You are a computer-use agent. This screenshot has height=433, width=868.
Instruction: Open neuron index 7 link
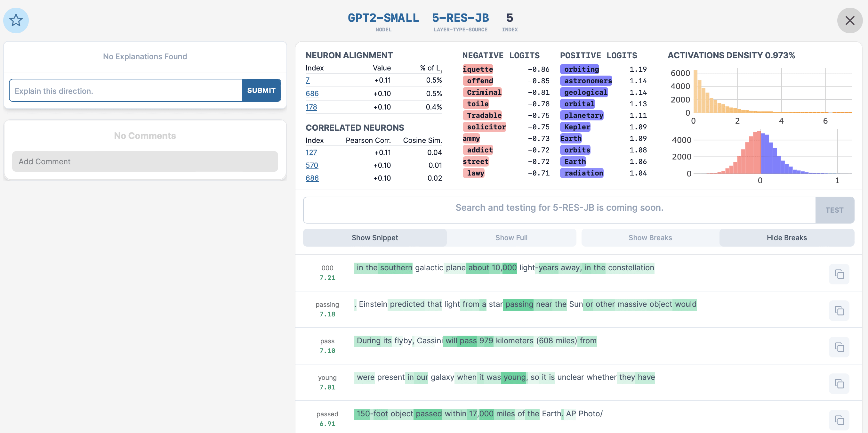click(307, 80)
